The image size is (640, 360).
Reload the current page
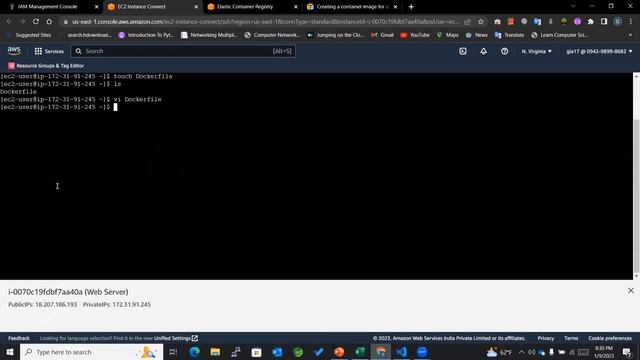pyautogui.click(x=36, y=22)
